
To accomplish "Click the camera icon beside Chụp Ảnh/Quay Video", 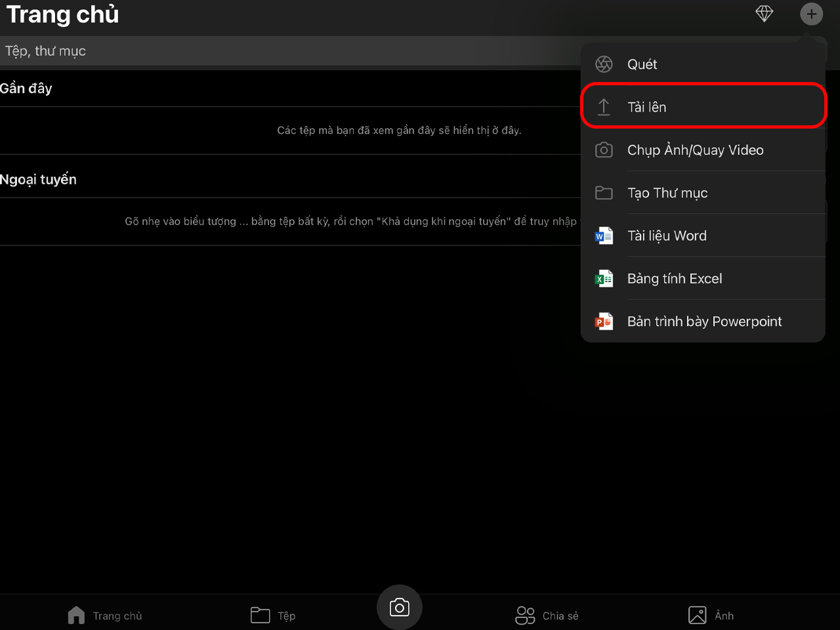I will 604,150.
